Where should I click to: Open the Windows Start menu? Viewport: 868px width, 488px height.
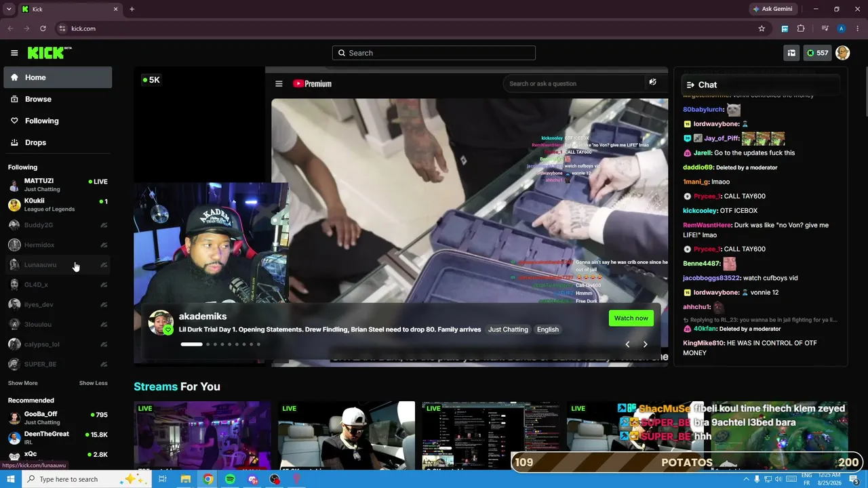[x=10, y=479]
